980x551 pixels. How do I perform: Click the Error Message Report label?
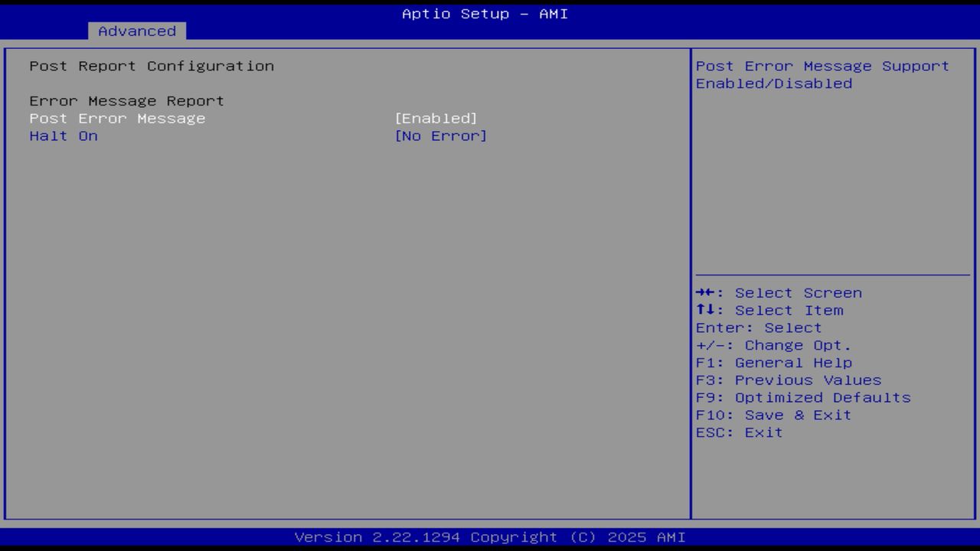tap(126, 100)
